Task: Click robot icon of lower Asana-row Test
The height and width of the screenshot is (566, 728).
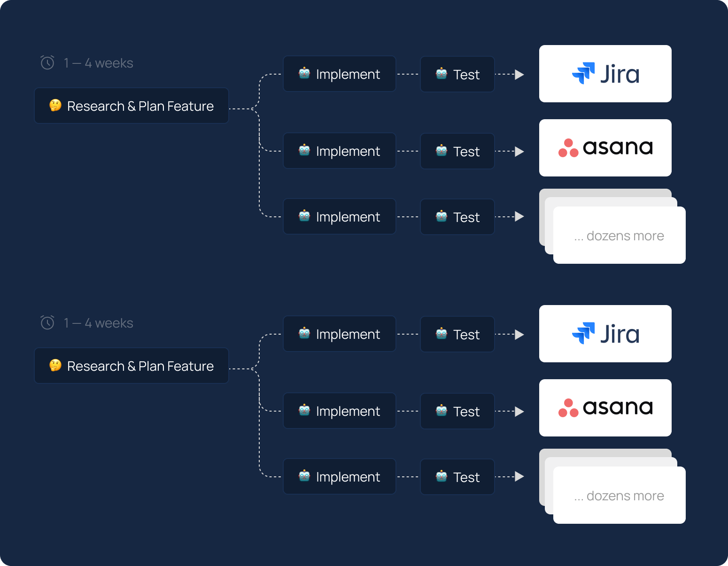Action: (x=441, y=411)
